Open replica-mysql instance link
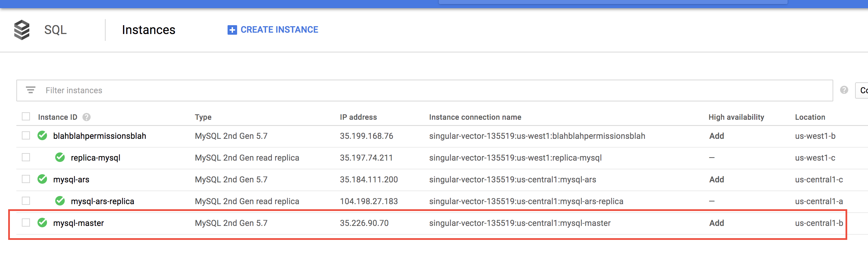This screenshot has width=868, height=279. (x=95, y=158)
